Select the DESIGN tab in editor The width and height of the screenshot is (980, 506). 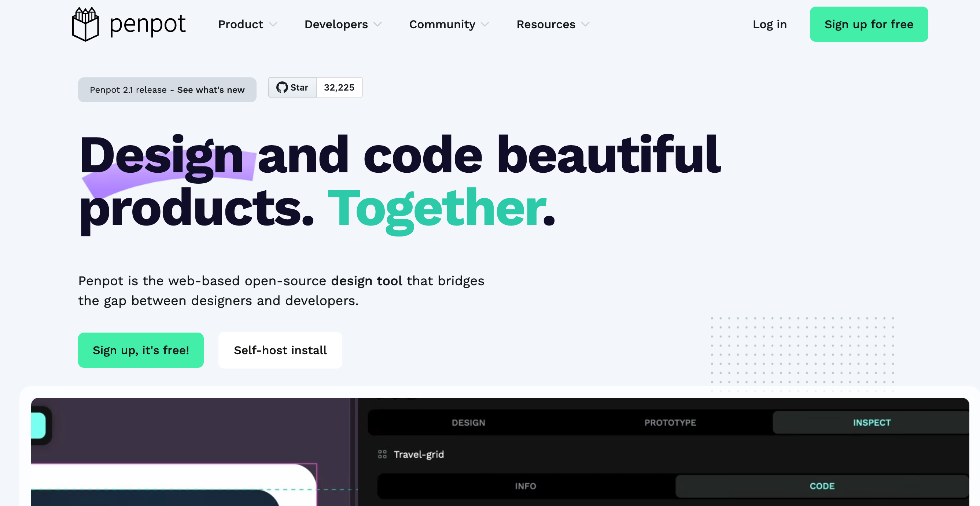[468, 422]
